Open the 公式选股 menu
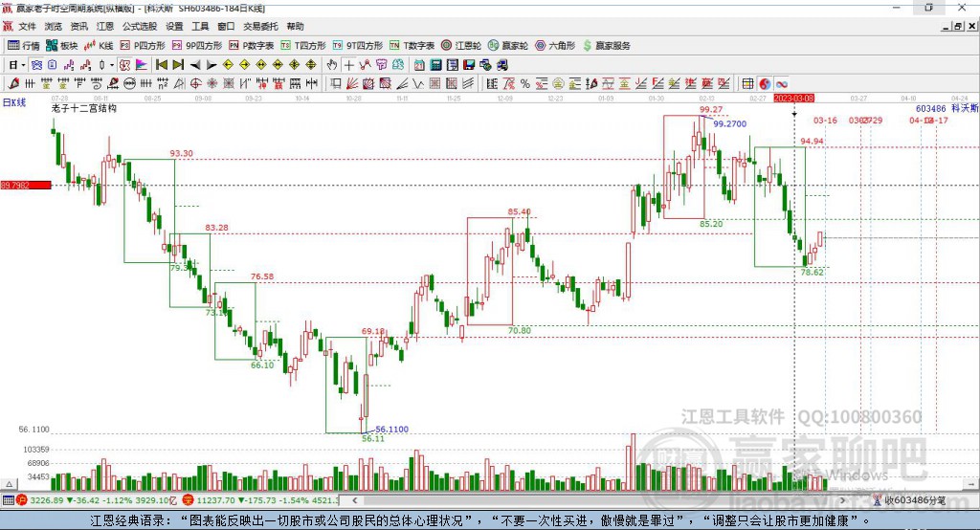 140,26
